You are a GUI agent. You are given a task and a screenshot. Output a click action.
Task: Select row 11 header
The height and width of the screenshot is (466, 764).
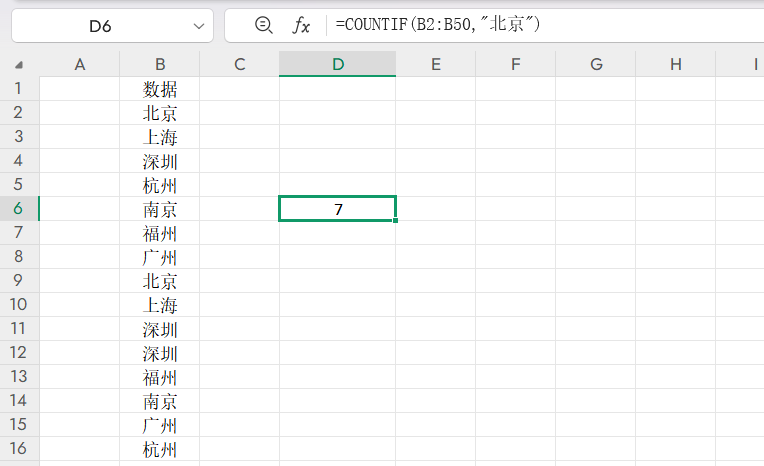point(19,329)
